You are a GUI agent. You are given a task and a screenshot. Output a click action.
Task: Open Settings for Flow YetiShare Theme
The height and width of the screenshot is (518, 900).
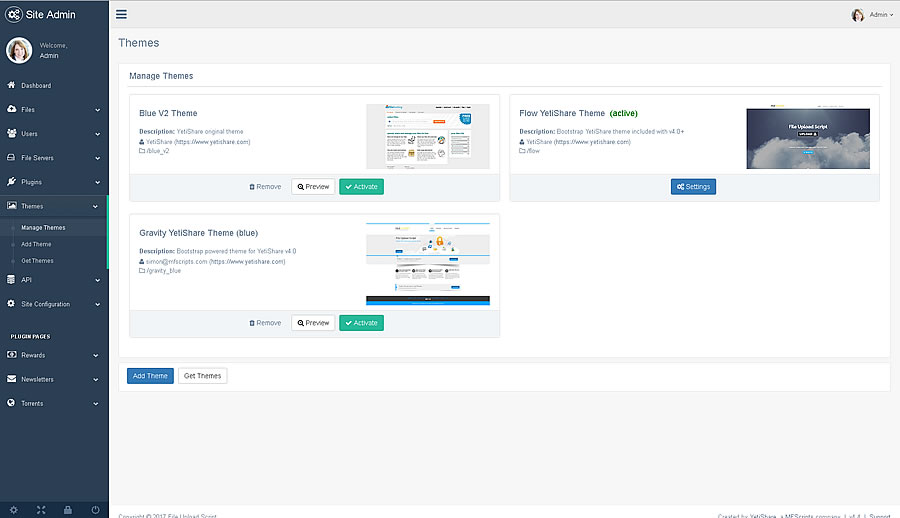[x=693, y=187]
